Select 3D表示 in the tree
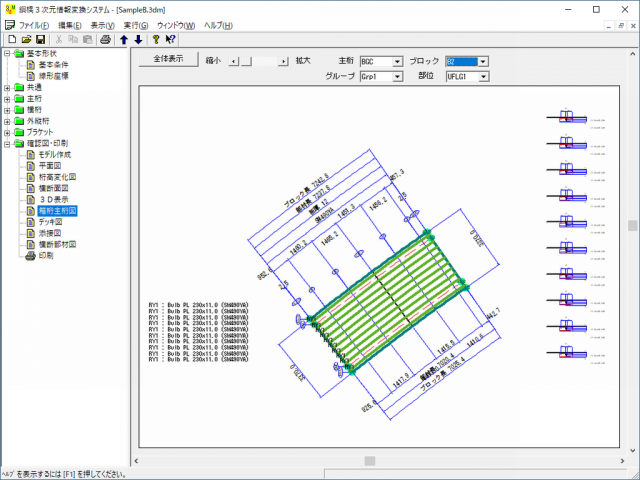The height and width of the screenshot is (480, 640). point(52,199)
